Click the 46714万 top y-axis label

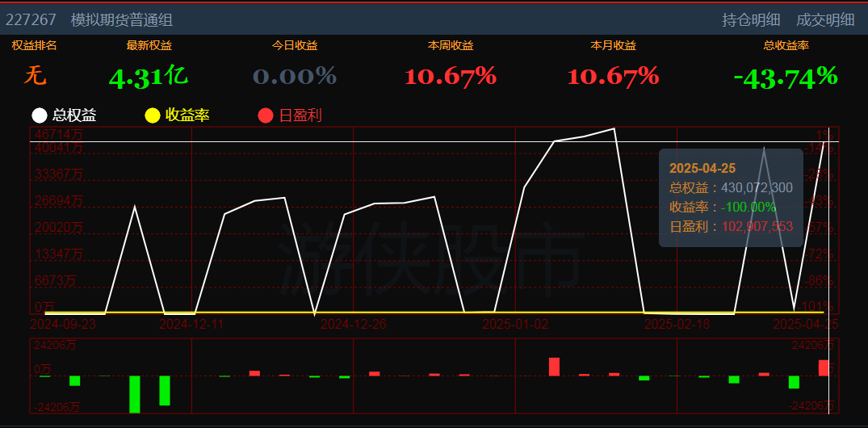click(57, 134)
